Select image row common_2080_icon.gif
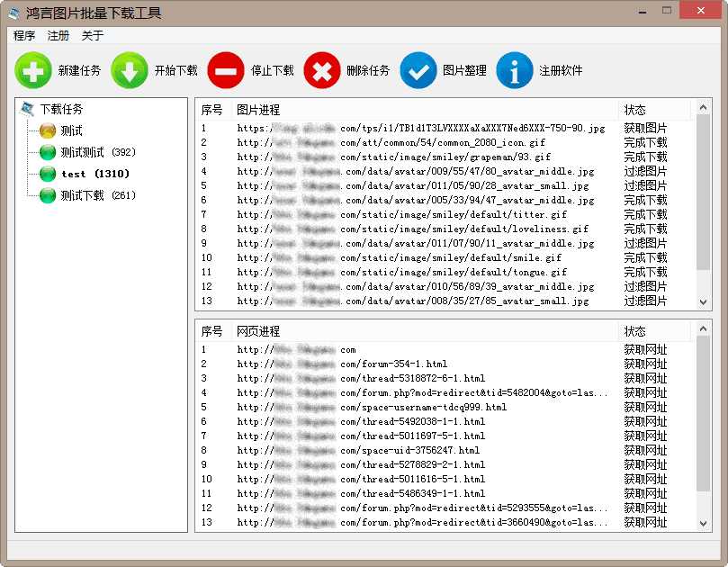Screen dimensions: 728x567 445,142
